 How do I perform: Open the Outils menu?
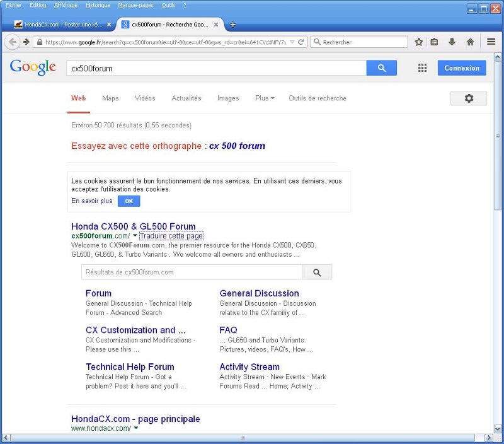(x=168, y=5)
